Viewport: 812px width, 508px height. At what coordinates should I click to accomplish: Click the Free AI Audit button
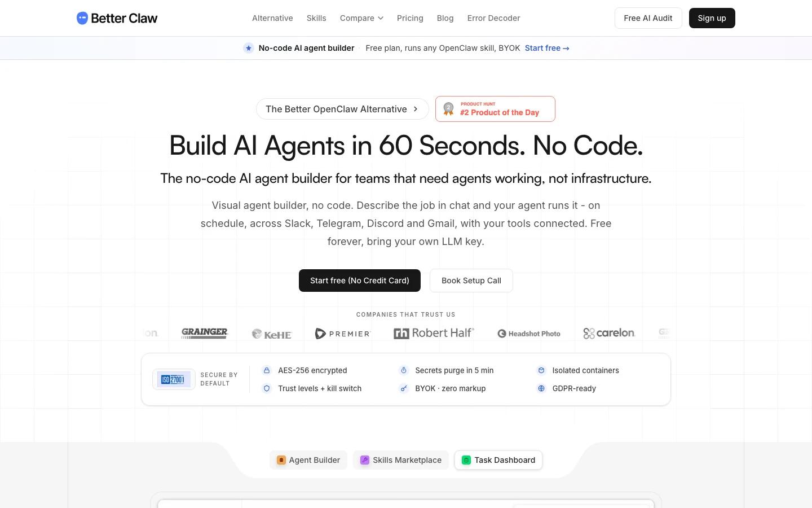pyautogui.click(x=648, y=18)
